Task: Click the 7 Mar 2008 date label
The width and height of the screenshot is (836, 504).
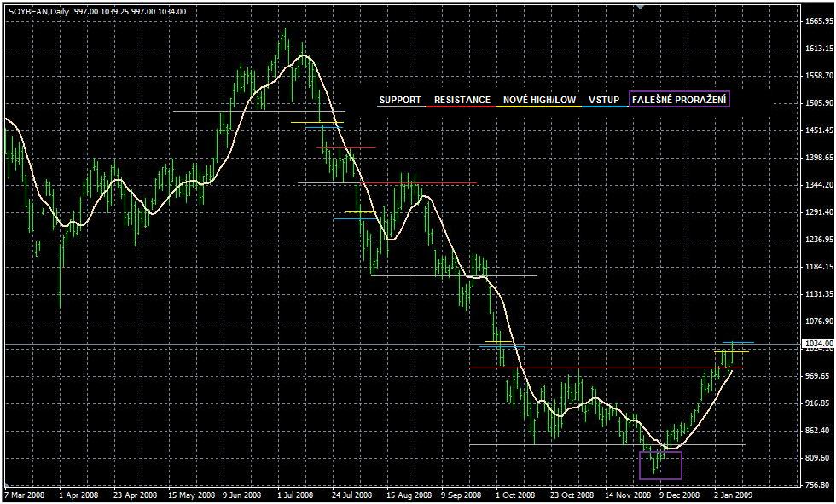Action: [x=26, y=495]
